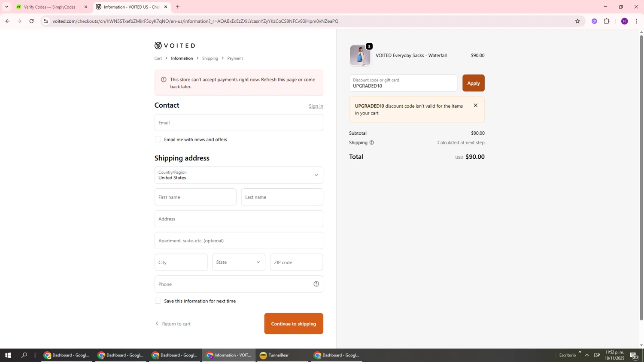Open the Chrome three-dot menu

tap(637, 21)
